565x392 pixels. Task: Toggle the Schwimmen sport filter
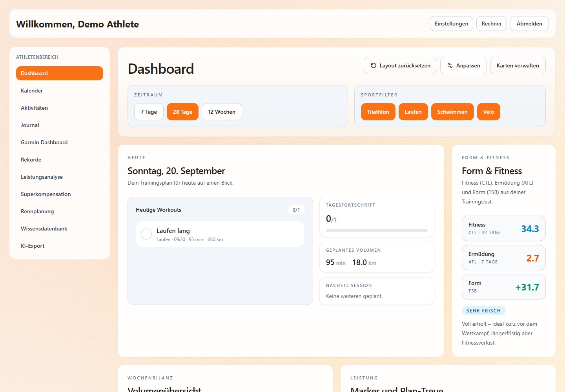coord(452,112)
